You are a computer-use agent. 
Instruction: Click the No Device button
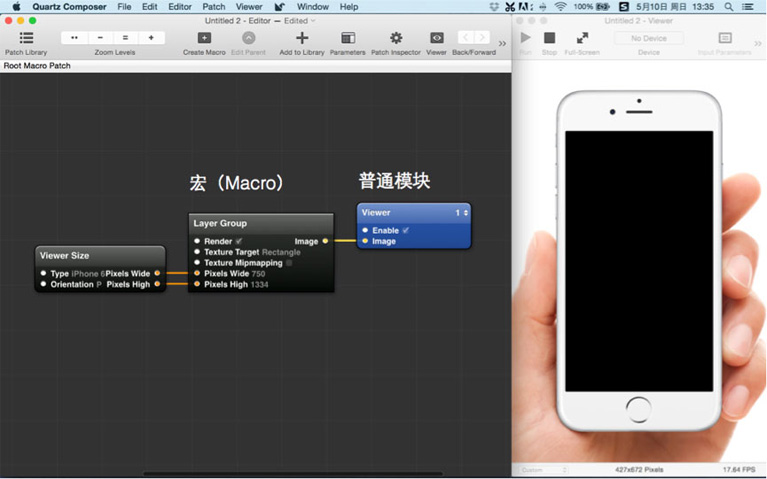coord(648,38)
